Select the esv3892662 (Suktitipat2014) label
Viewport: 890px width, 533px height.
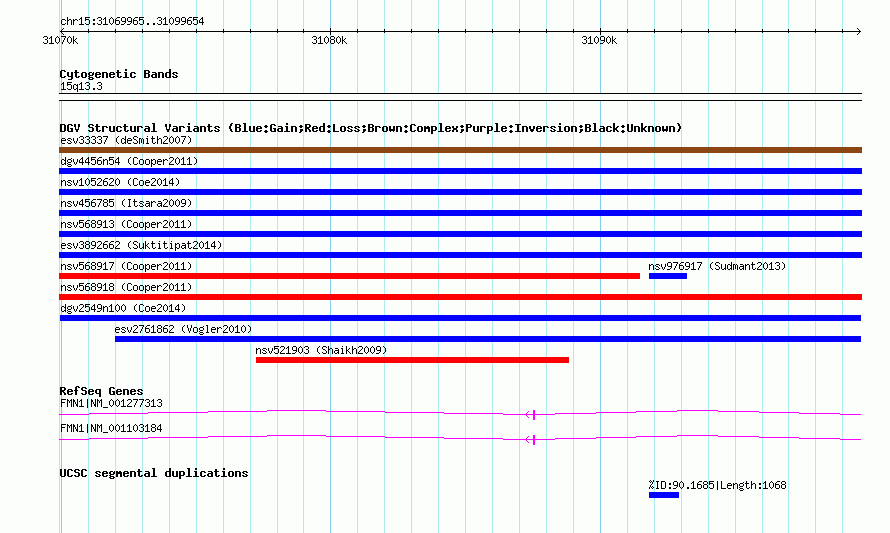[x=141, y=245]
